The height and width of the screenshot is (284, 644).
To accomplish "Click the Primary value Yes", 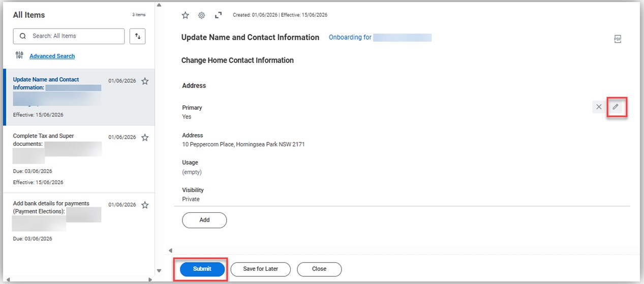I will click(187, 117).
